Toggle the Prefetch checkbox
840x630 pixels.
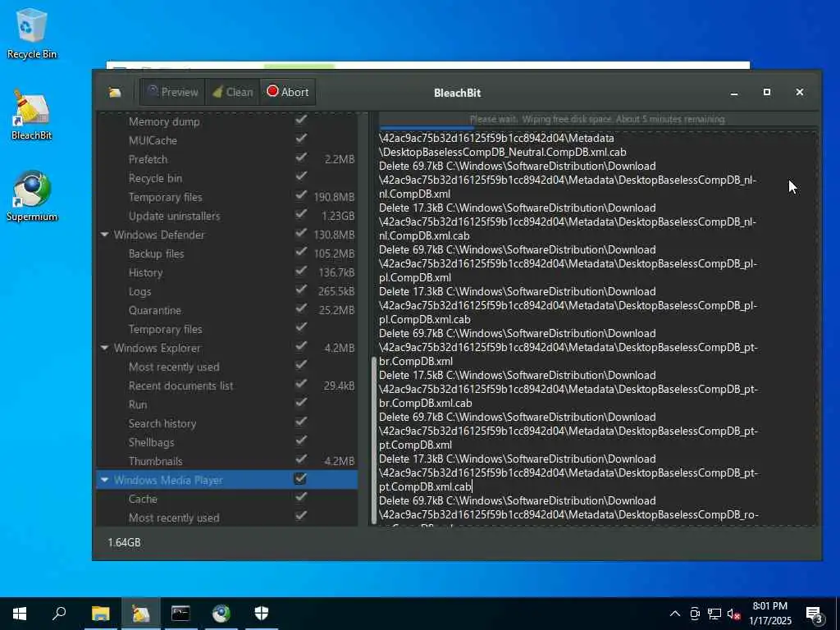(300, 157)
